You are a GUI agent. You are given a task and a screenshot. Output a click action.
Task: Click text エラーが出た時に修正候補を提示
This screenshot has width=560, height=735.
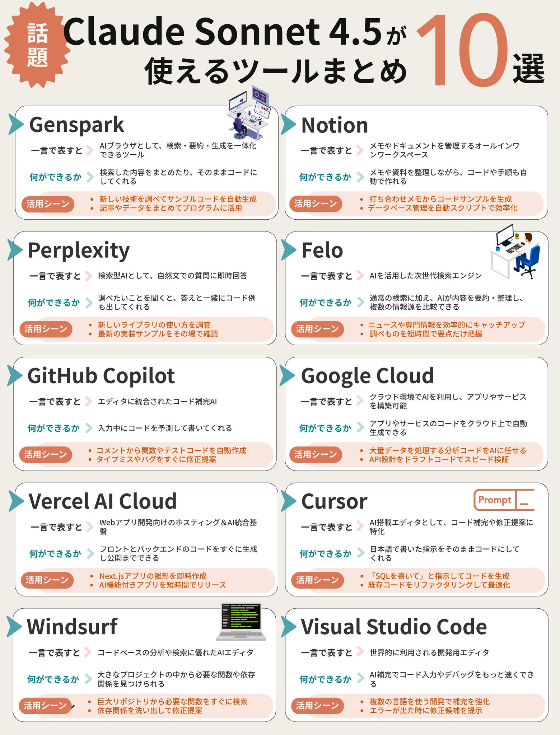click(426, 711)
